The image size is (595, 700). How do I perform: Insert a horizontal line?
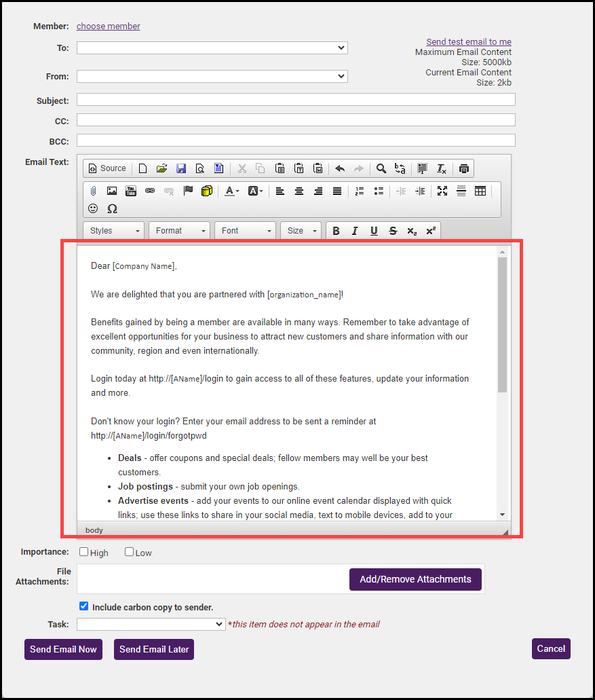[x=461, y=191]
